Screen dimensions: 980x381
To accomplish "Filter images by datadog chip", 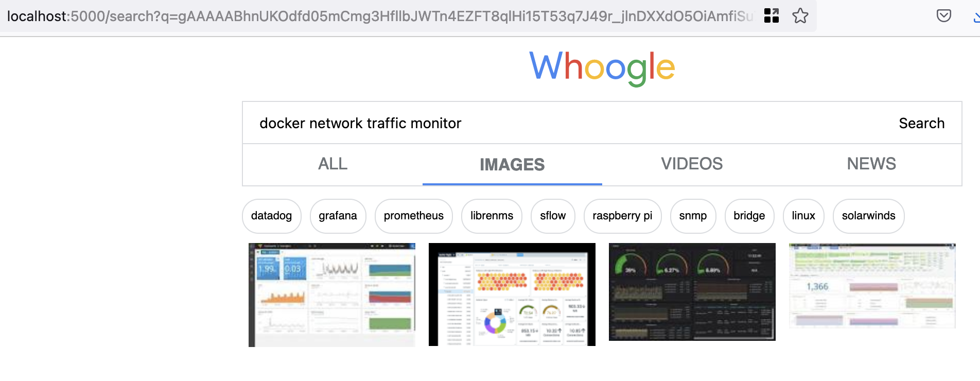I will 271,216.
